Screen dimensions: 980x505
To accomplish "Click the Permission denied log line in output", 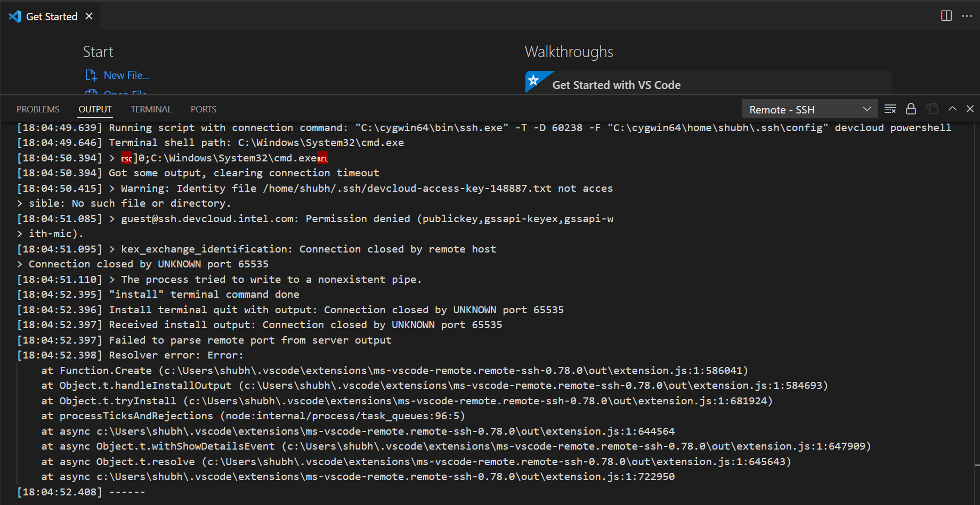I will click(367, 219).
